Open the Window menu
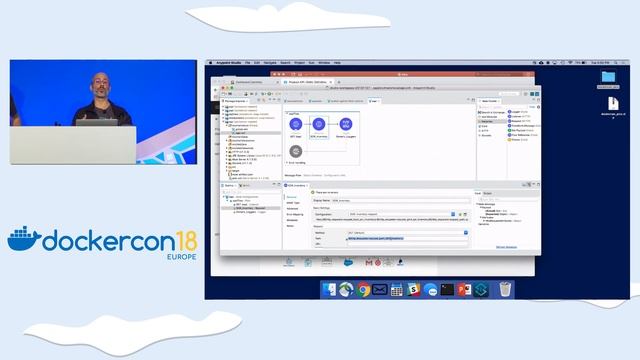This screenshot has height=360, width=640. [324, 63]
